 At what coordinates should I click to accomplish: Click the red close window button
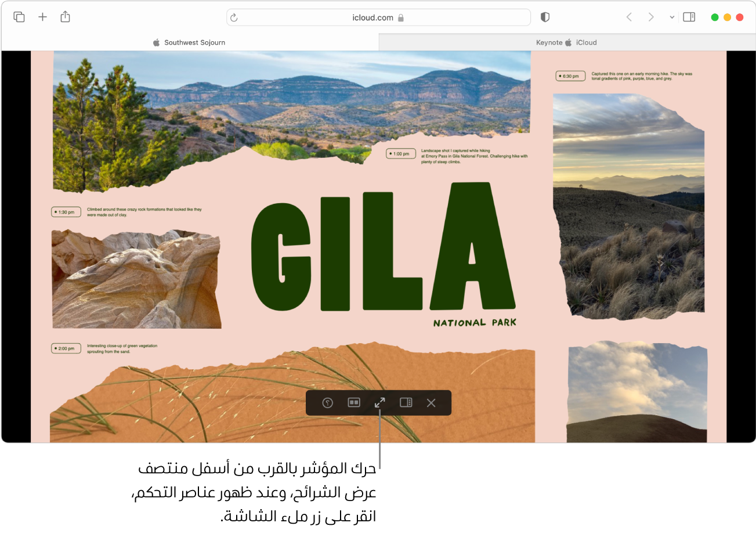point(740,17)
